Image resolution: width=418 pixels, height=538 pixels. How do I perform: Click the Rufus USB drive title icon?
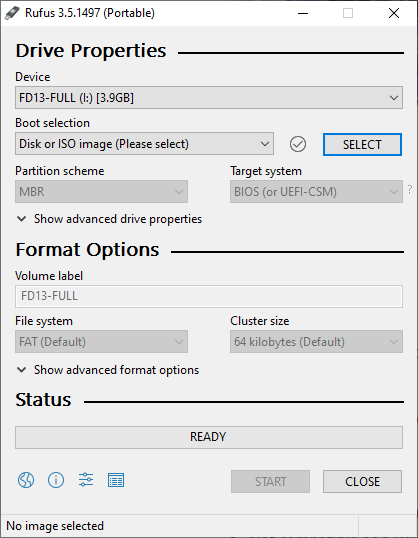12,13
